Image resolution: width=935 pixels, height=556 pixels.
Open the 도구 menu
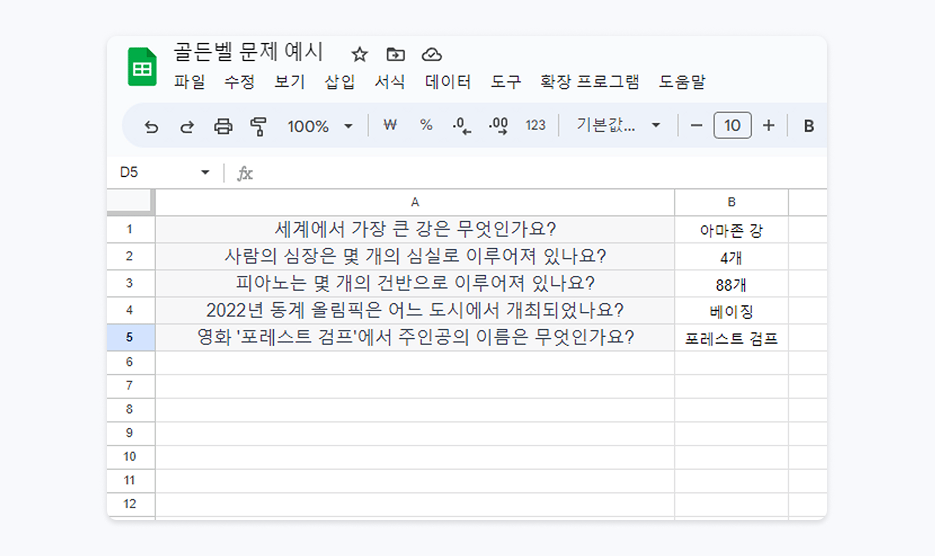click(x=506, y=82)
